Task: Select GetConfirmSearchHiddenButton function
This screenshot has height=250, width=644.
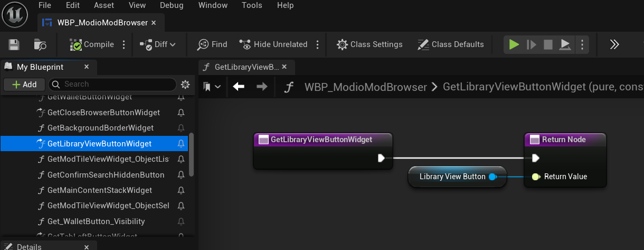Action: point(106,175)
